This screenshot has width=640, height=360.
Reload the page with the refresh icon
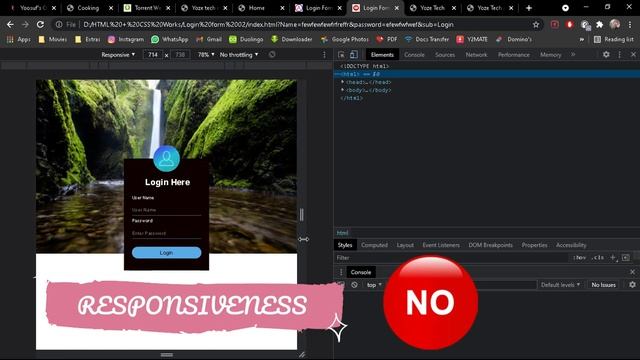click(40, 24)
